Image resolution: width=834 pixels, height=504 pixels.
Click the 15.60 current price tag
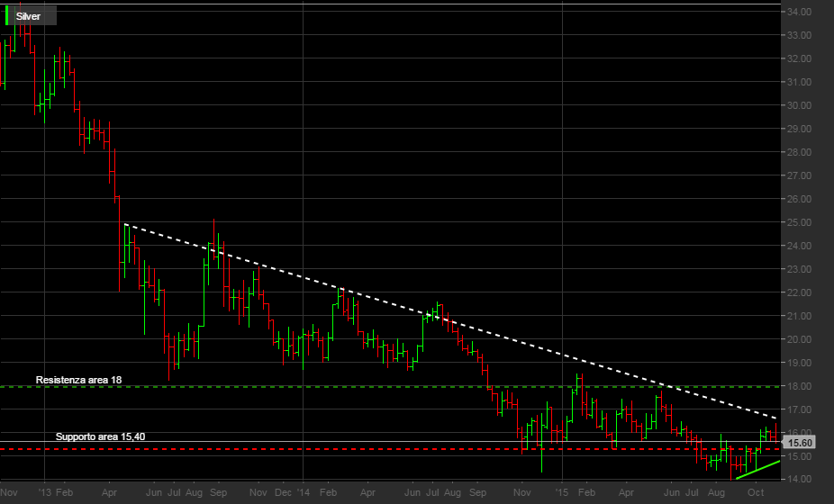point(800,443)
